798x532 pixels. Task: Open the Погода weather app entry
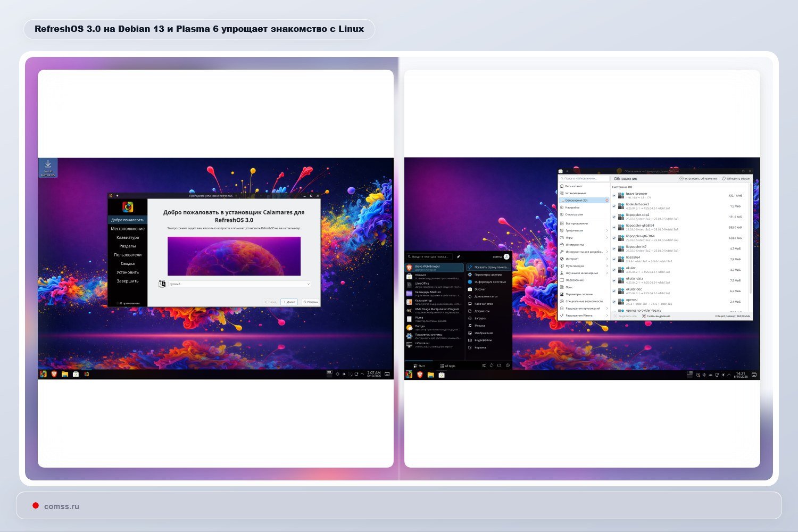[435, 327]
